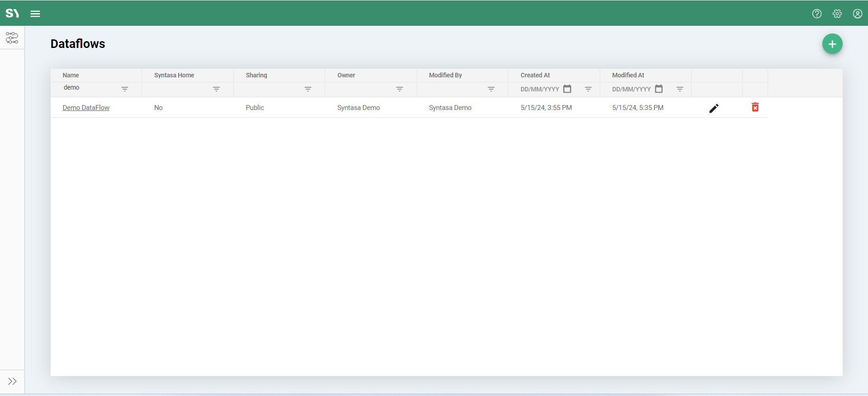The height and width of the screenshot is (396, 868).
Task: Sort by the Modified At column header
Action: pos(628,75)
